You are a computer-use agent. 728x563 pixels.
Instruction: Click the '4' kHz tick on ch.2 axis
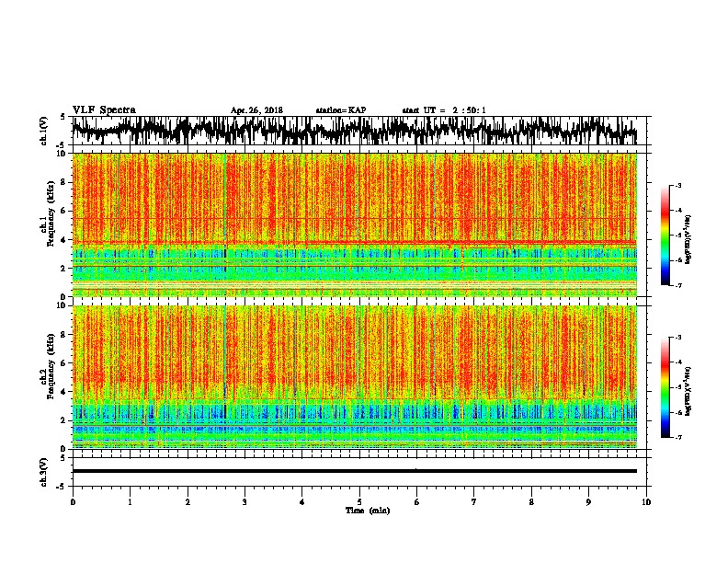(64, 392)
